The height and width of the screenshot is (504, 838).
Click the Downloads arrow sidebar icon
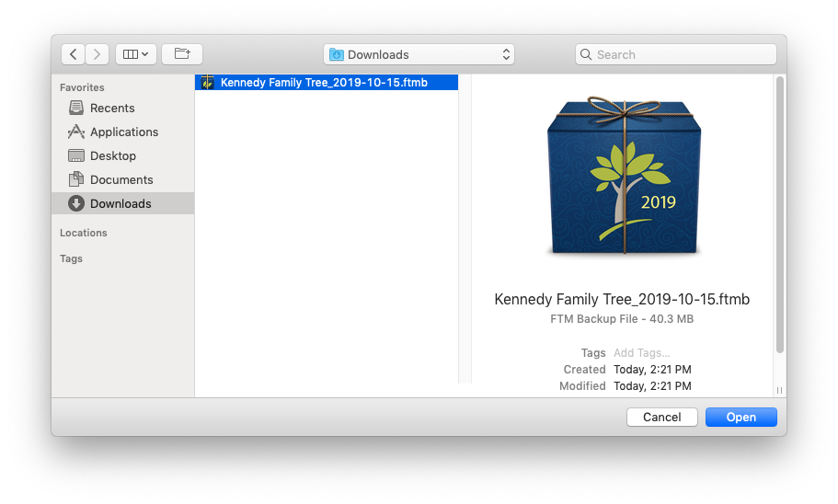tap(76, 203)
